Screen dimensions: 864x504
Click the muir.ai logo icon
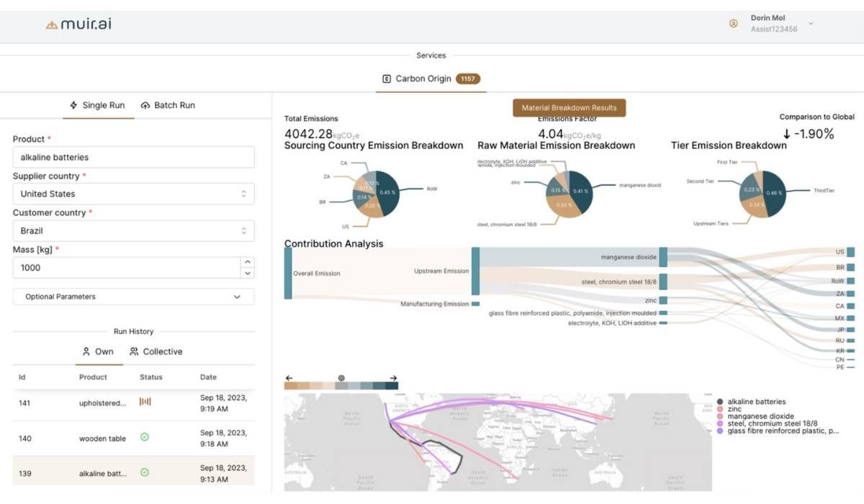click(x=51, y=23)
